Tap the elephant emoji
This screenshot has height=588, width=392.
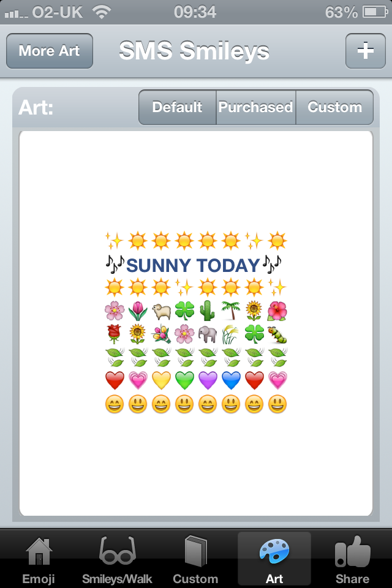(x=208, y=334)
